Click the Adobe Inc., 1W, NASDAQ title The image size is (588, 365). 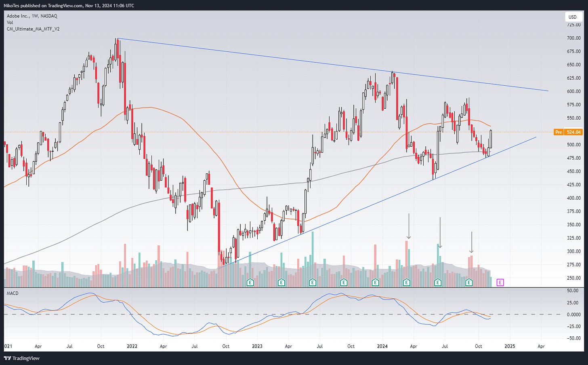click(x=32, y=16)
